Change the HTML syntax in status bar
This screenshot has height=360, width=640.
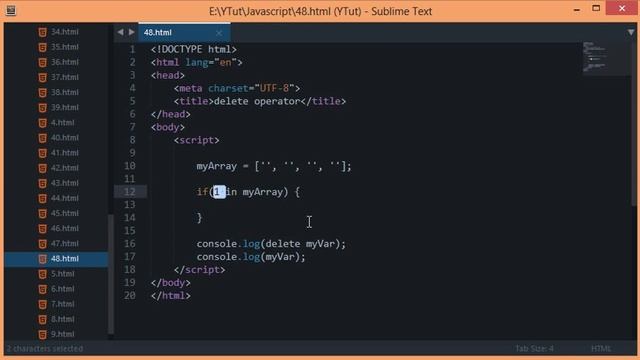(601, 349)
